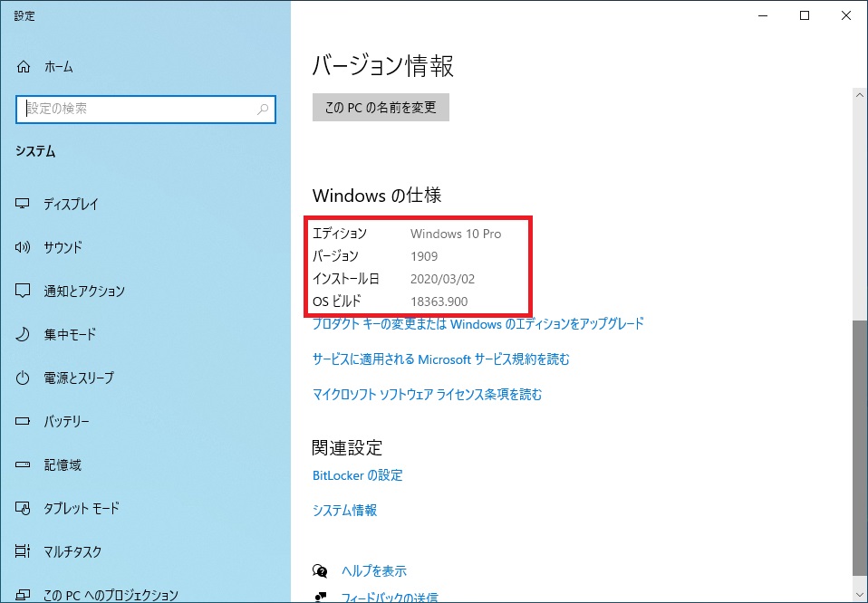
Task: Click the Windows の仕様 heading
Action: 377,196
